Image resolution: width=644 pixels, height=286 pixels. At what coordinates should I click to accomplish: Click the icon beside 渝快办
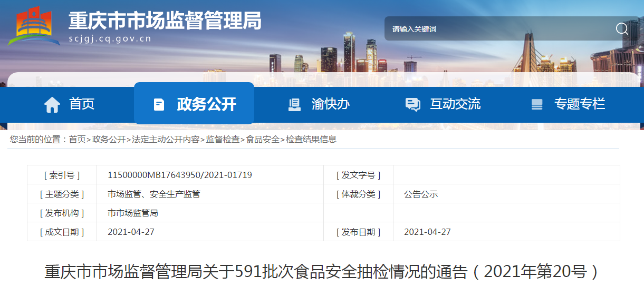tap(294, 104)
